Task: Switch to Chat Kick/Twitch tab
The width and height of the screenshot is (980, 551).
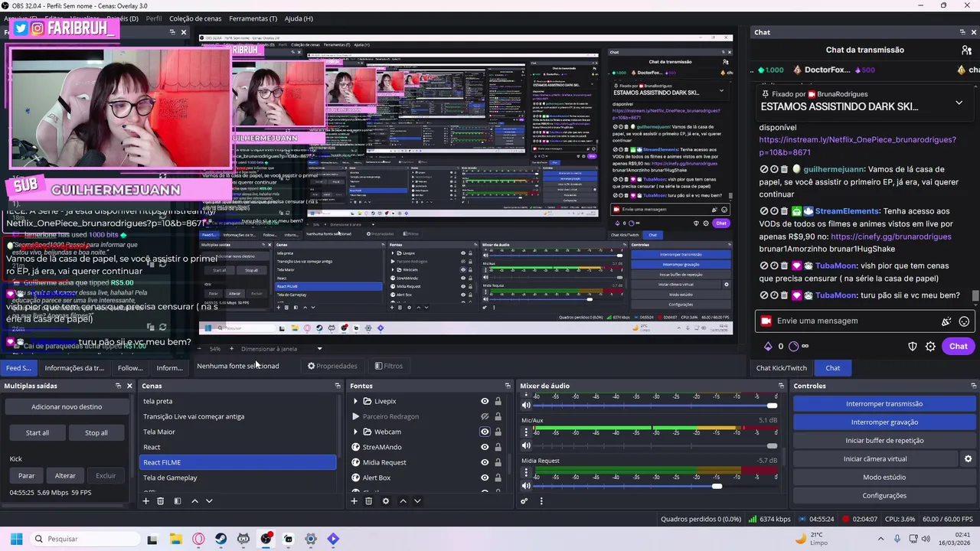Action: [782, 368]
